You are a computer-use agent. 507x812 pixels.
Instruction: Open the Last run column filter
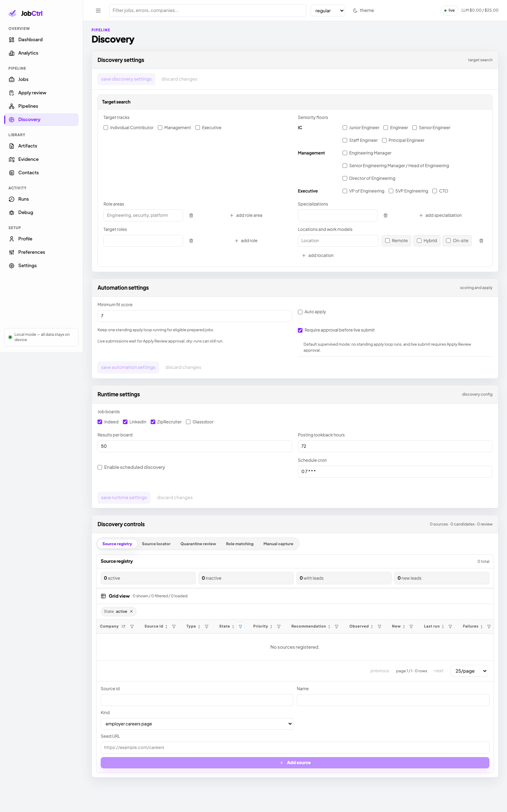(x=450, y=627)
